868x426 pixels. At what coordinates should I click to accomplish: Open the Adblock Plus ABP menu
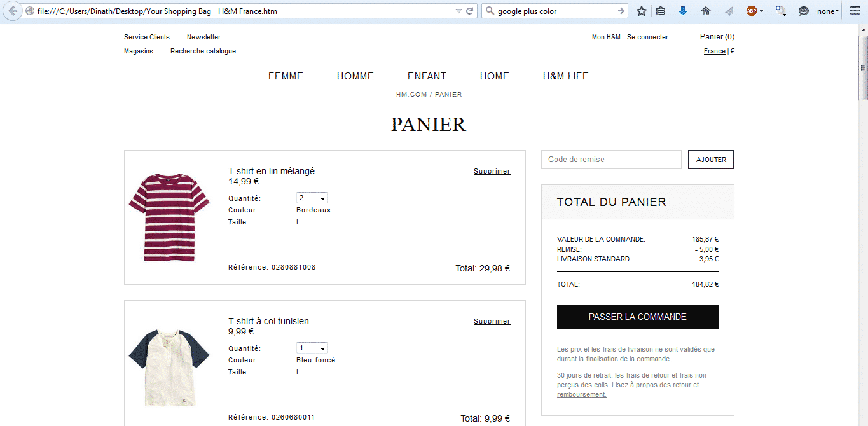755,11
